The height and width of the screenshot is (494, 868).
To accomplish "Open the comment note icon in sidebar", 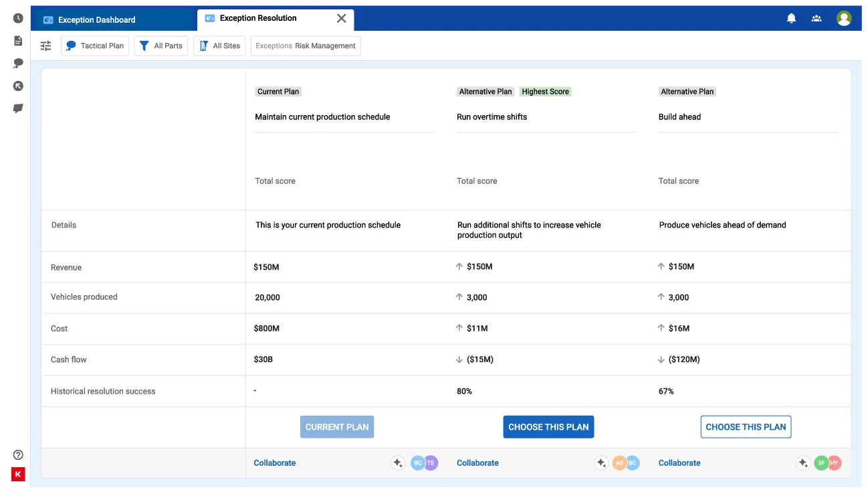I will (18, 108).
